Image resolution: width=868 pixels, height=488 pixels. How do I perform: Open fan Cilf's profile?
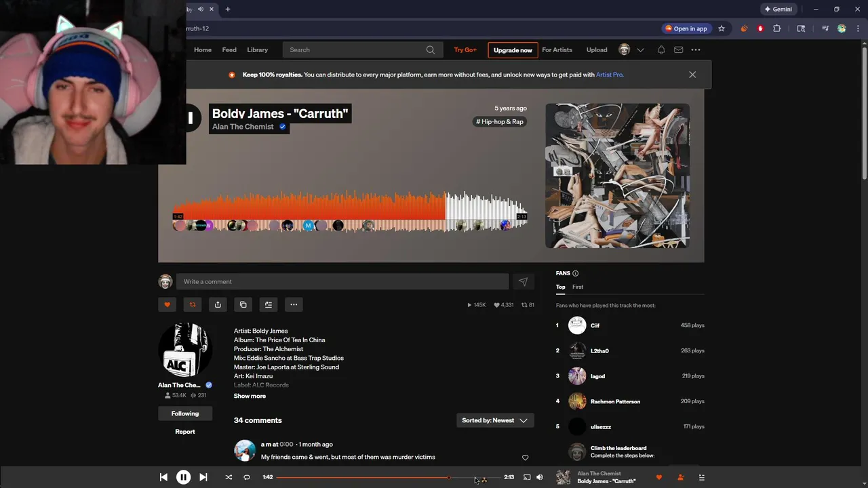pos(595,325)
